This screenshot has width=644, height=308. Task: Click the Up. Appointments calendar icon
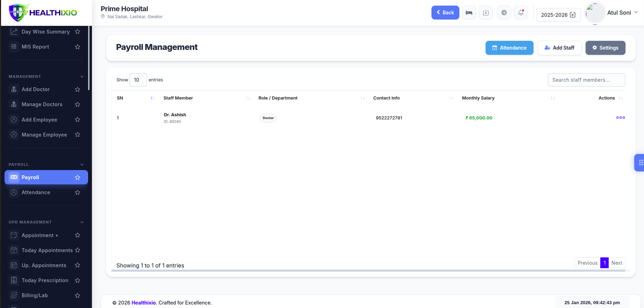tap(14, 265)
